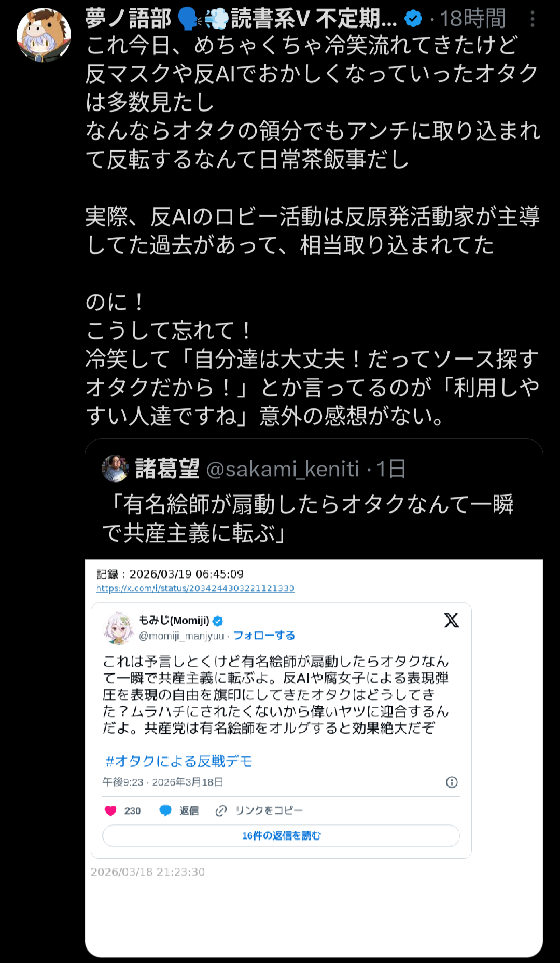560x963 pixels.
Task: Tap Momiji's verified checkmark badge
Action: pos(218,621)
